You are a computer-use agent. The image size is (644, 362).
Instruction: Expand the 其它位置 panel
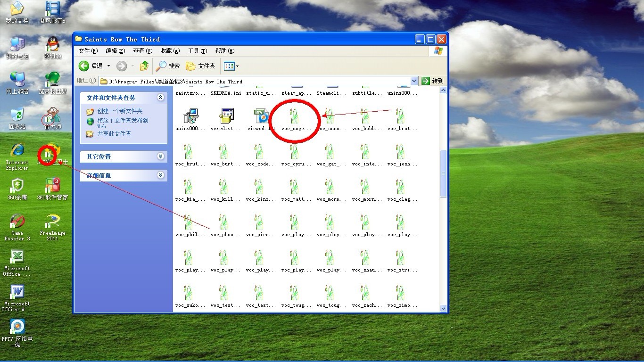coord(161,156)
